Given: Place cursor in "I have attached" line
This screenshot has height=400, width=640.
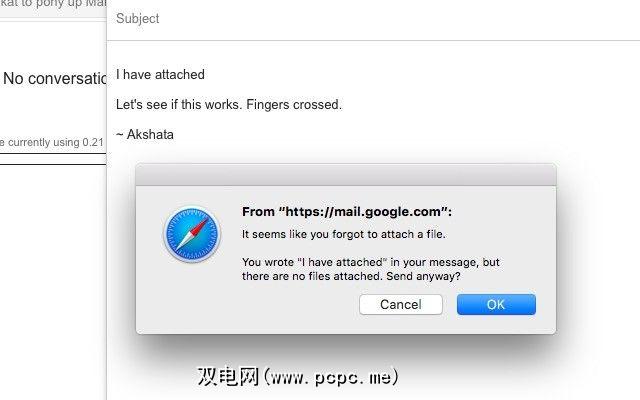Looking at the screenshot, I should pyautogui.click(x=160, y=75).
